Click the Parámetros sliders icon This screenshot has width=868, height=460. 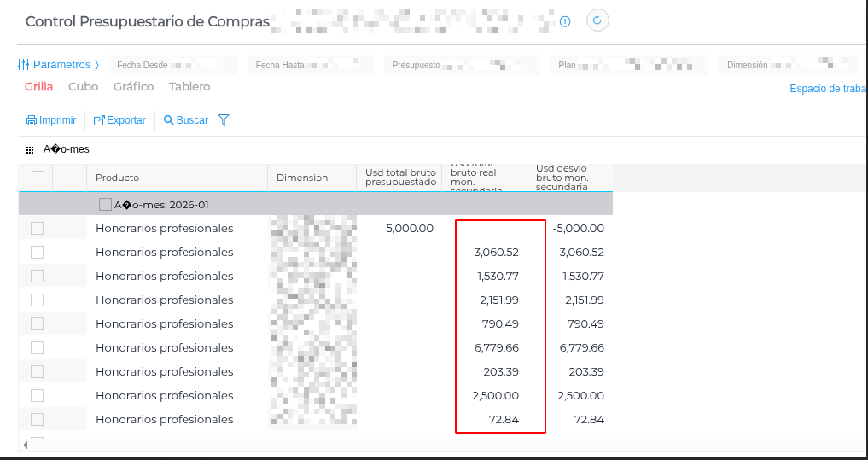(x=24, y=65)
